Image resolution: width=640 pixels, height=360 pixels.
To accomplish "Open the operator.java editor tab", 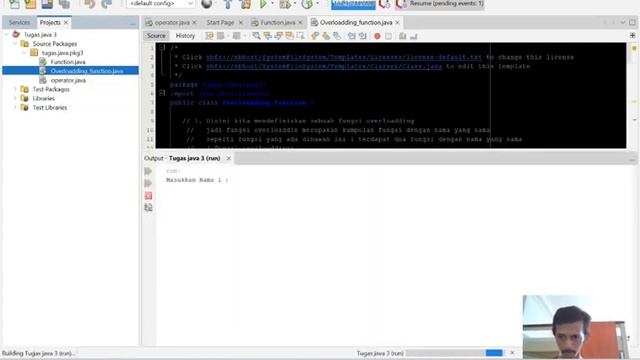I will click(x=172, y=22).
